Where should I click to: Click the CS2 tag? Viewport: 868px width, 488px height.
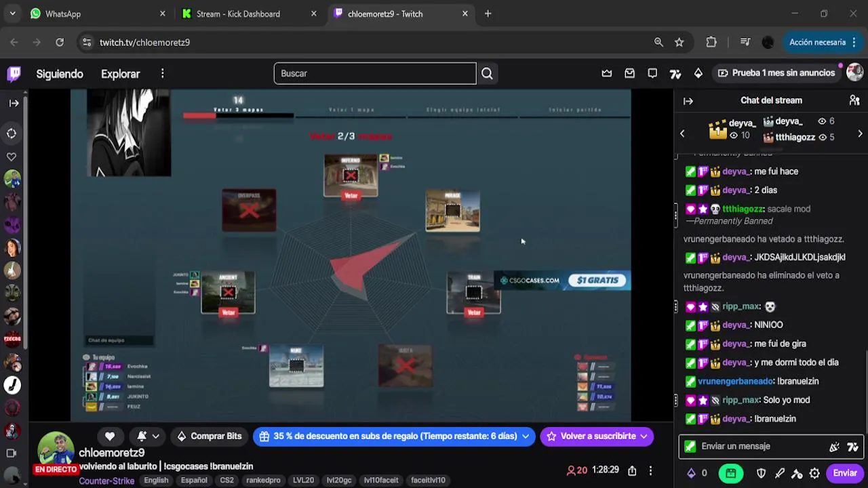[226, 481]
